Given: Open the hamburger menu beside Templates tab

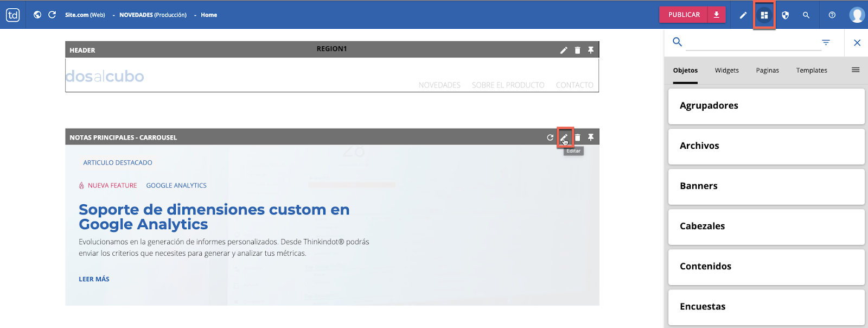Looking at the screenshot, I should tap(856, 70).
